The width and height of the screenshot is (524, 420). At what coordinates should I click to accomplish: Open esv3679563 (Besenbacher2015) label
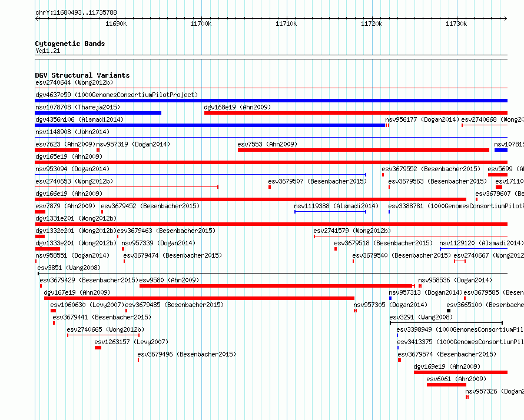(437, 181)
